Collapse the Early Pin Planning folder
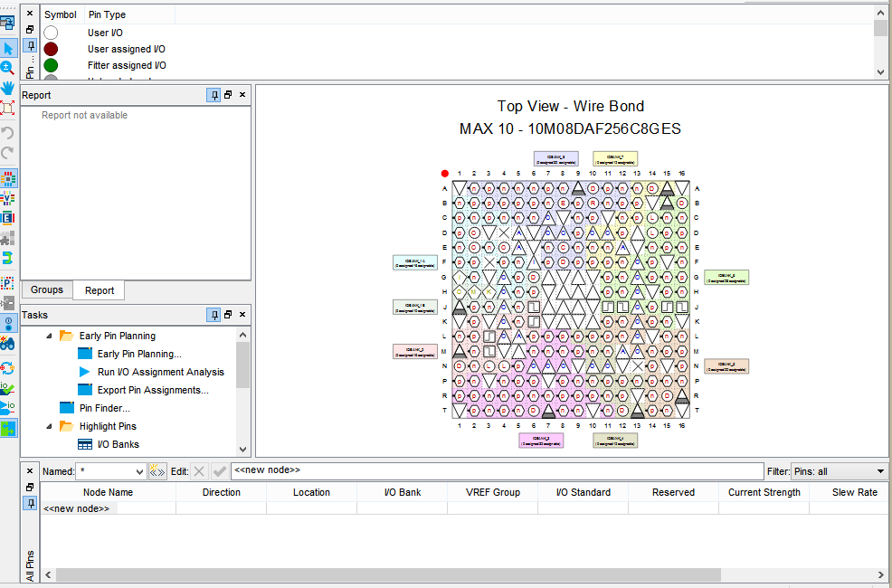892x588 pixels. [x=48, y=337]
